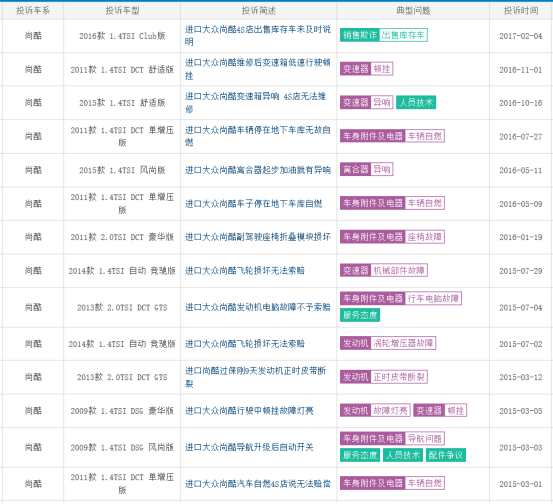Click the date 2016-01-19
The image size is (553, 504).
click(x=521, y=237)
